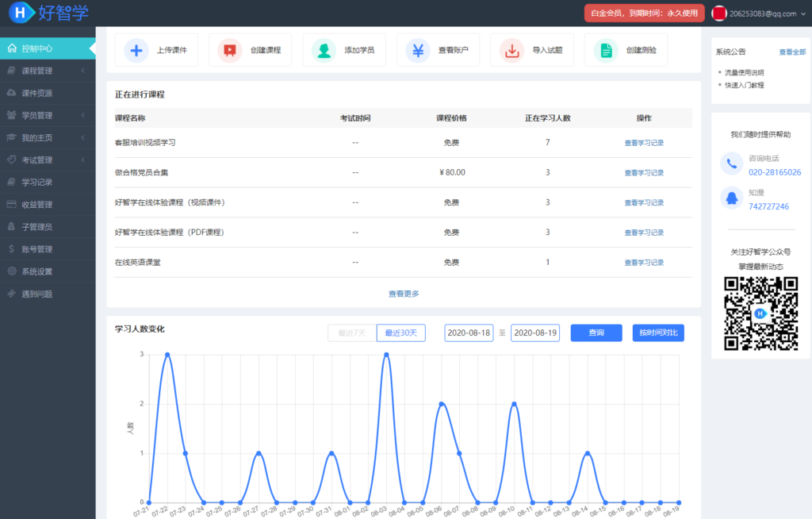Click the 创建课程 video icon
The image size is (812, 519).
[230, 50]
